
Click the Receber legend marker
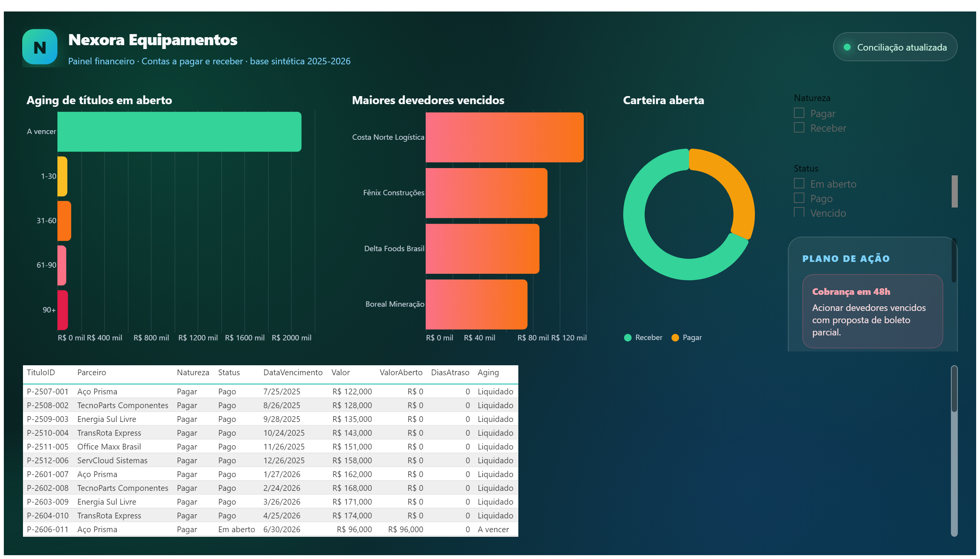(x=627, y=338)
